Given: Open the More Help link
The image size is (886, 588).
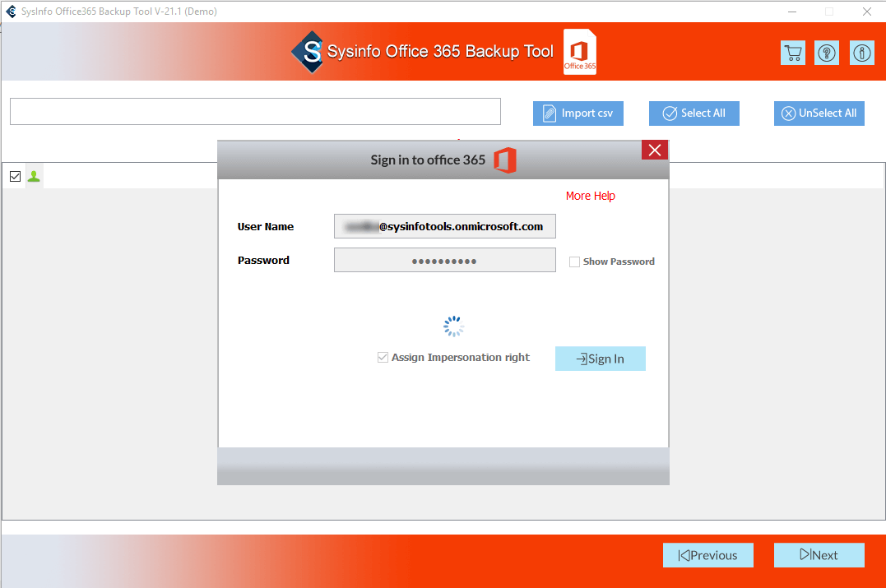Looking at the screenshot, I should [x=591, y=196].
